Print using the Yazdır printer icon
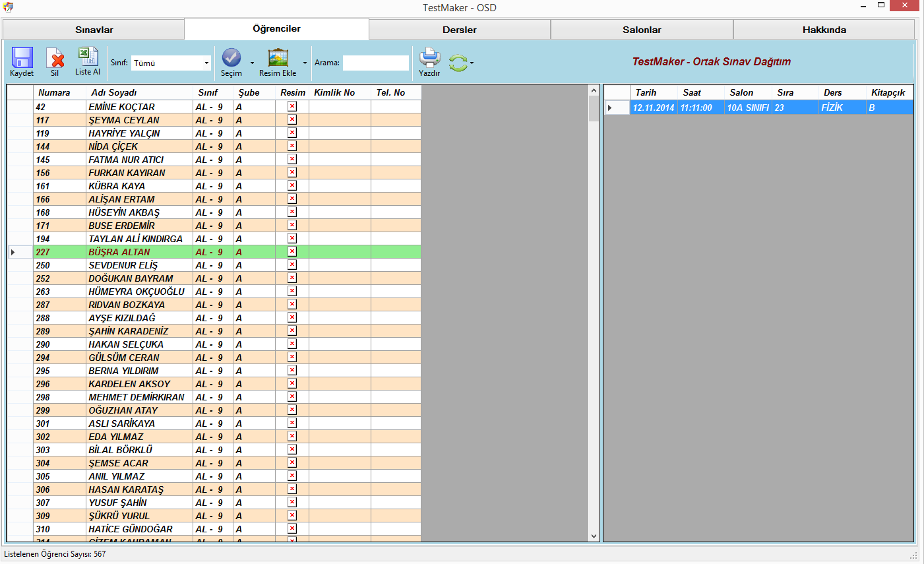The height and width of the screenshot is (564, 924). click(x=429, y=57)
